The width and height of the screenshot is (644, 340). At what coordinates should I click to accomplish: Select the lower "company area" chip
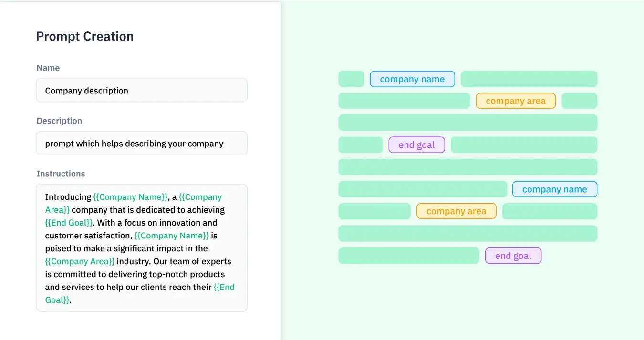[x=456, y=211]
